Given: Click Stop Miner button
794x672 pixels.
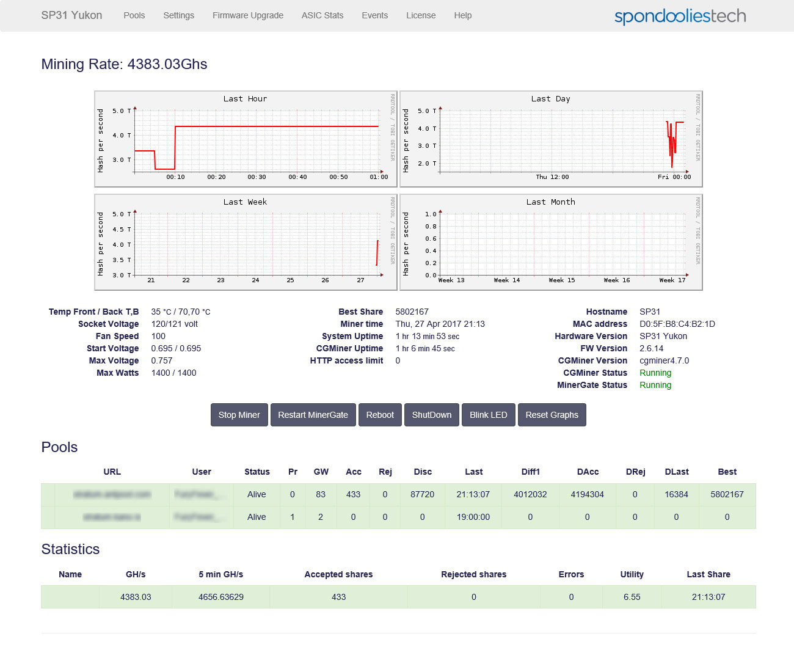Looking at the screenshot, I should point(239,415).
